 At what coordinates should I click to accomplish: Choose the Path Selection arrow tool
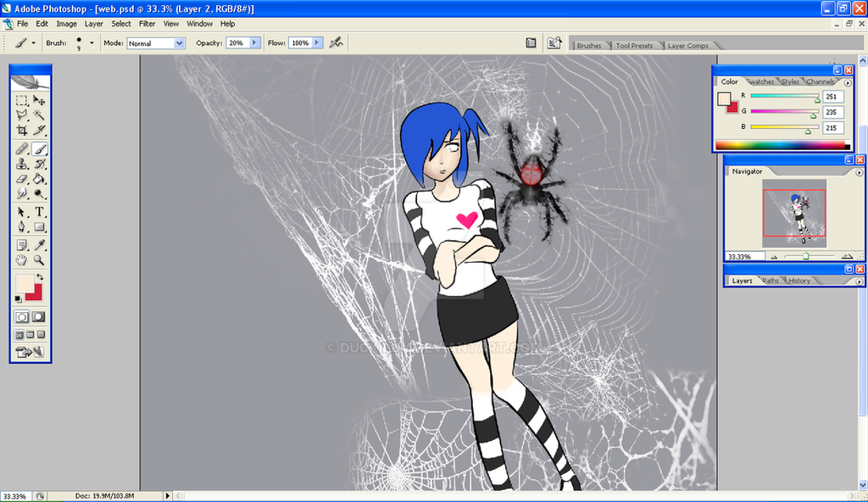21,212
